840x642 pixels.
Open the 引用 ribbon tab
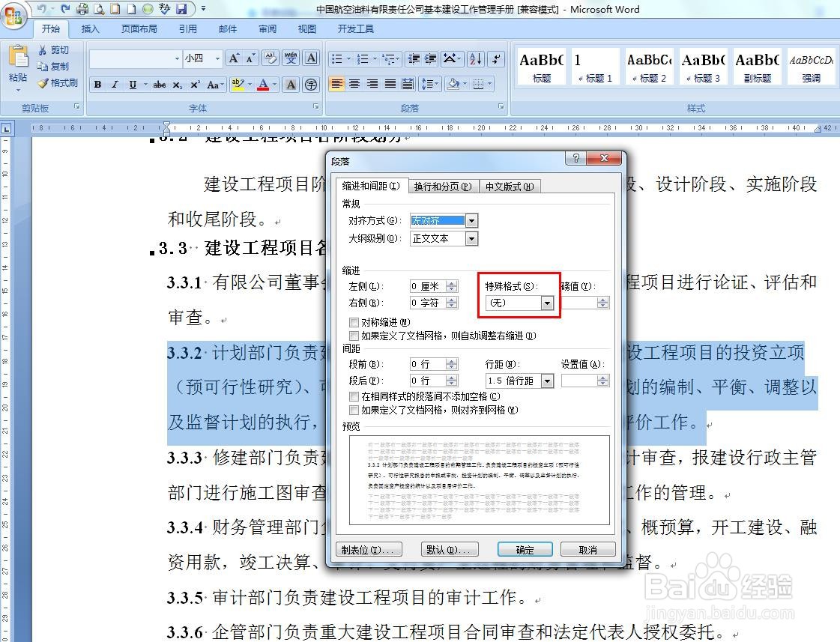coord(187,29)
